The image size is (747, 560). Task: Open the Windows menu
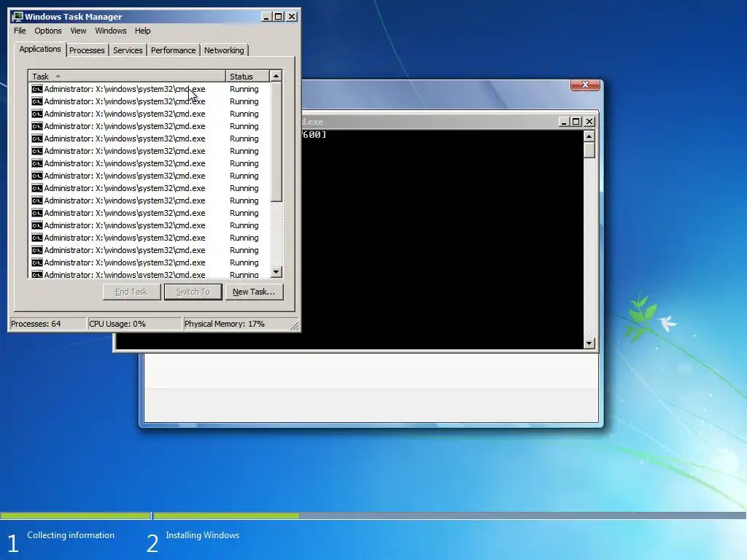point(111,31)
